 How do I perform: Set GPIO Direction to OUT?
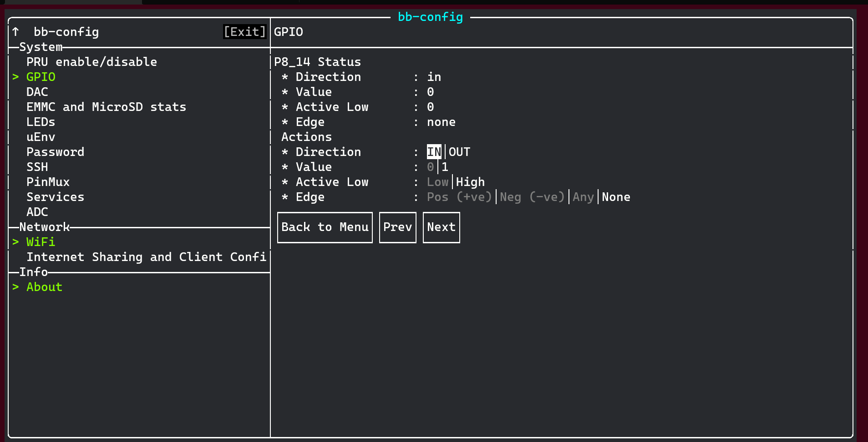pyautogui.click(x=459, y=151)
